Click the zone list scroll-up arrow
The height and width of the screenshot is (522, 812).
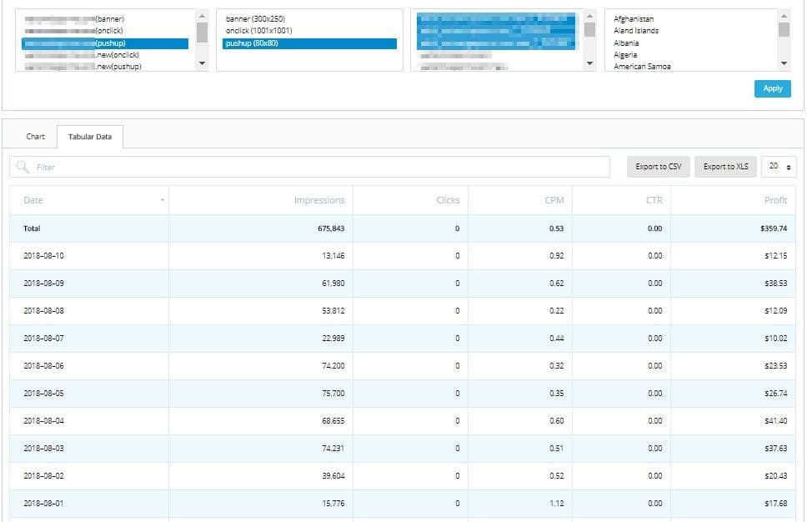point(202,16)
